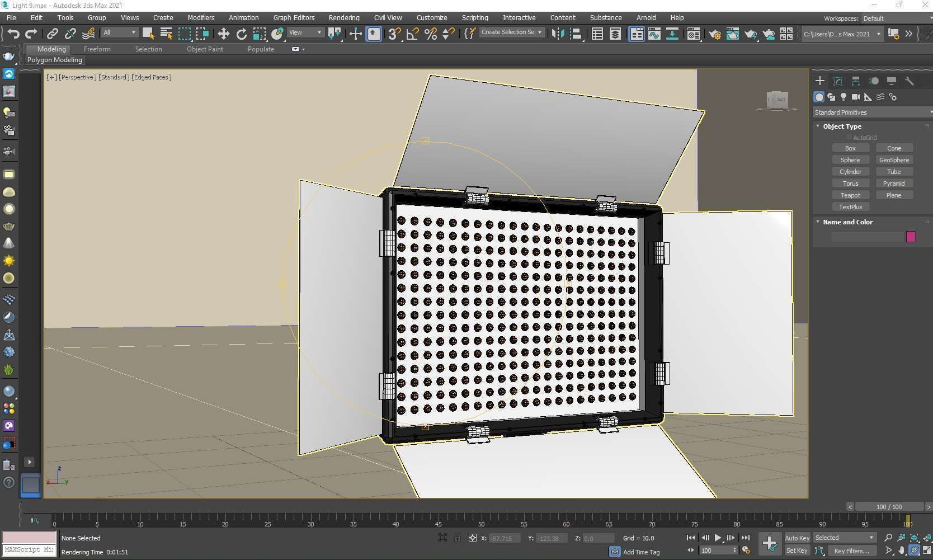Switch to the Freeform ribbon tab
The image size is (933, 560).
coord(97,49)
